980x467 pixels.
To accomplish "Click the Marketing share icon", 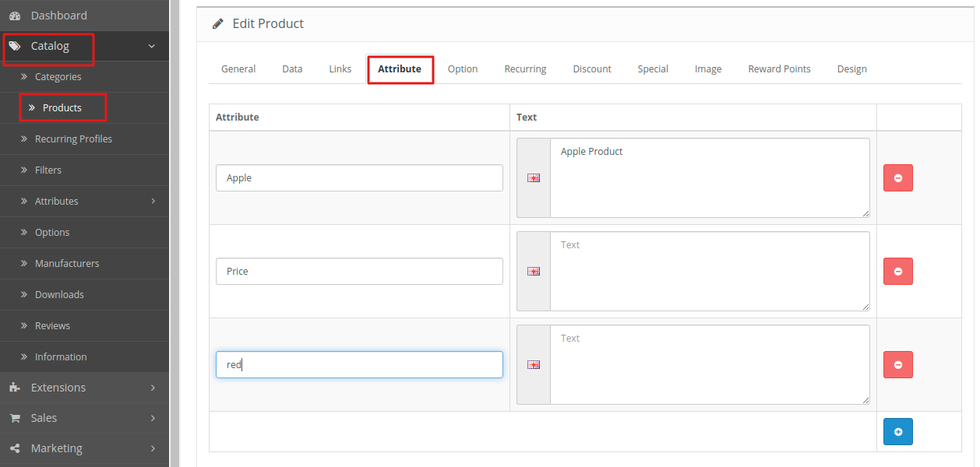I will [15, 448].
